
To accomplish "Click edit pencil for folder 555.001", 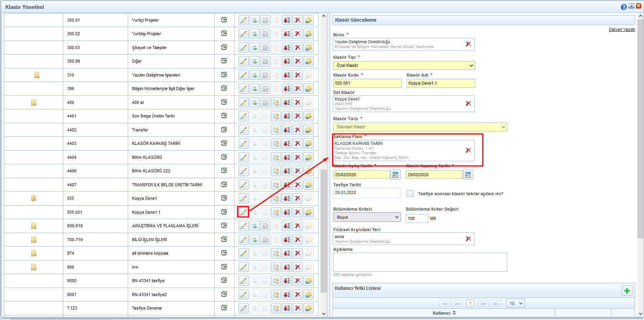I will click(x=243, y=212).
